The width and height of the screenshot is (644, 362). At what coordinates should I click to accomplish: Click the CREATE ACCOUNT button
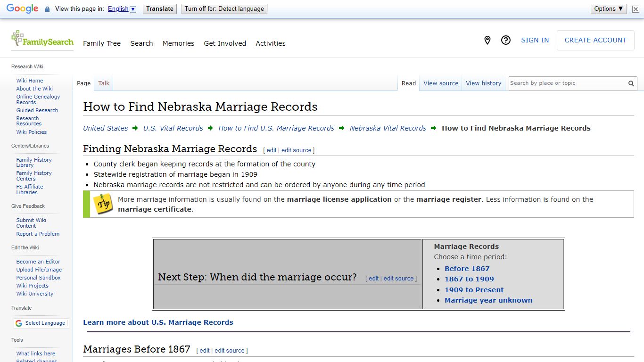click(595, 40)
